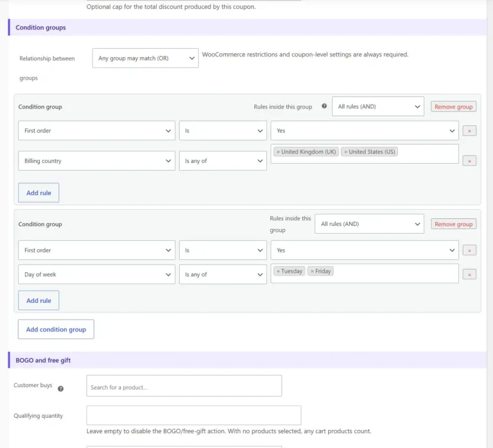
Task: Click the Leave empty to disable BOGO text
Action: click(229, 431)
